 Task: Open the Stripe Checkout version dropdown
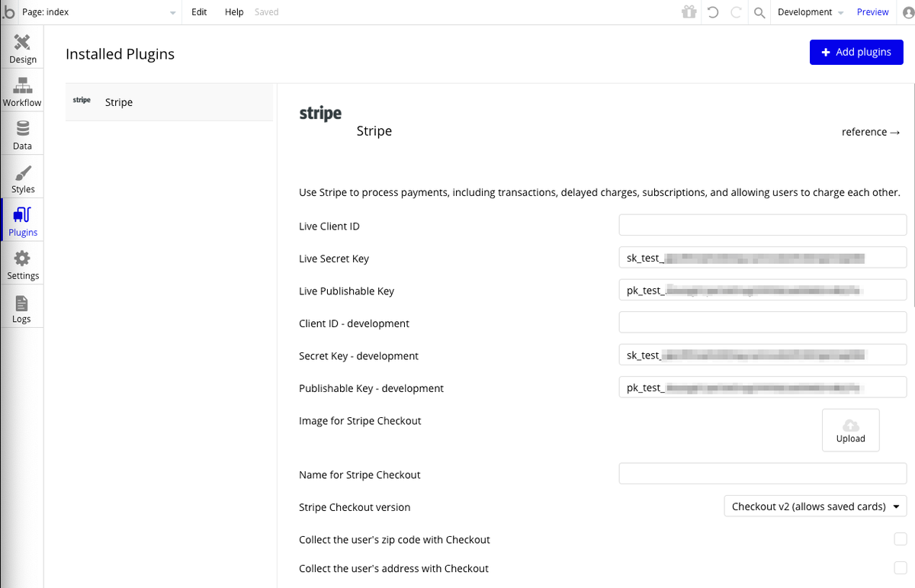pyautogui.click(x=814, y=506)
